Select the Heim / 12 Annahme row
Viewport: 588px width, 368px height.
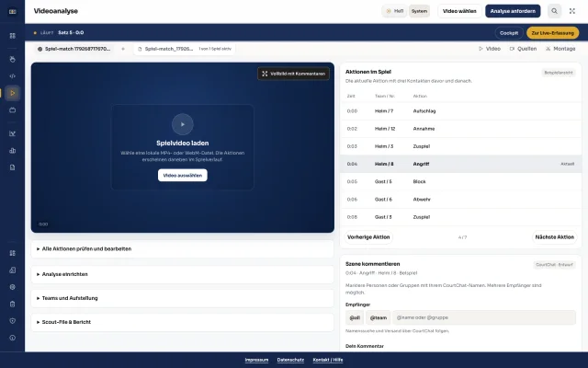coord(460,129)
